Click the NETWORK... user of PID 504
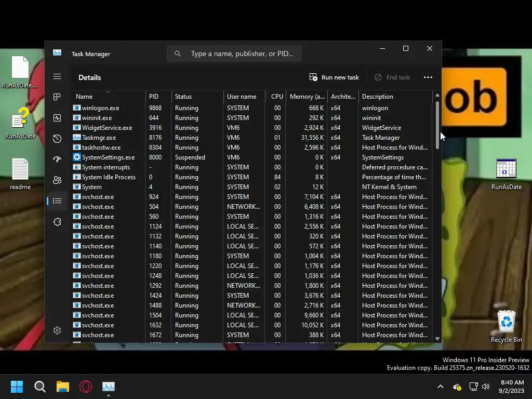 pyautogui.click(x=244, y=207)
